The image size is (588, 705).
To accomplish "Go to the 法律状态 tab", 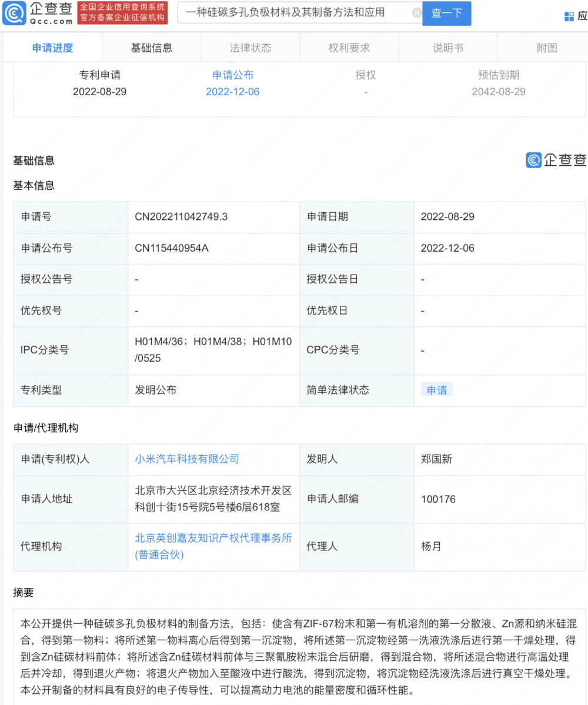I will [x=250, y=48].
